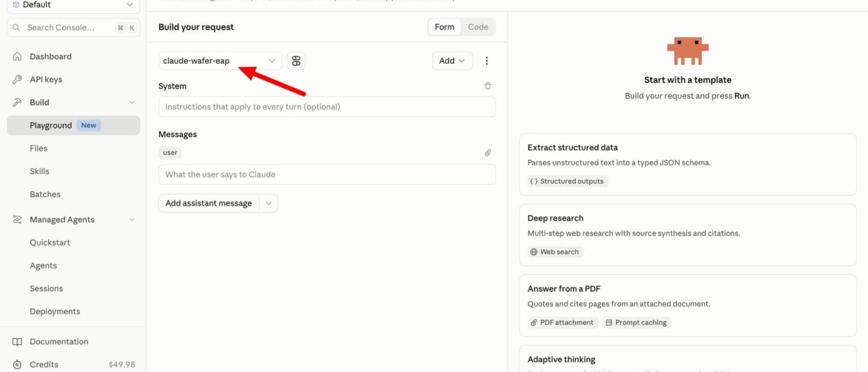This screenshot has height=372, width=868.
Task: Click the Documentation book icon
Action: (x=17, y=342)
